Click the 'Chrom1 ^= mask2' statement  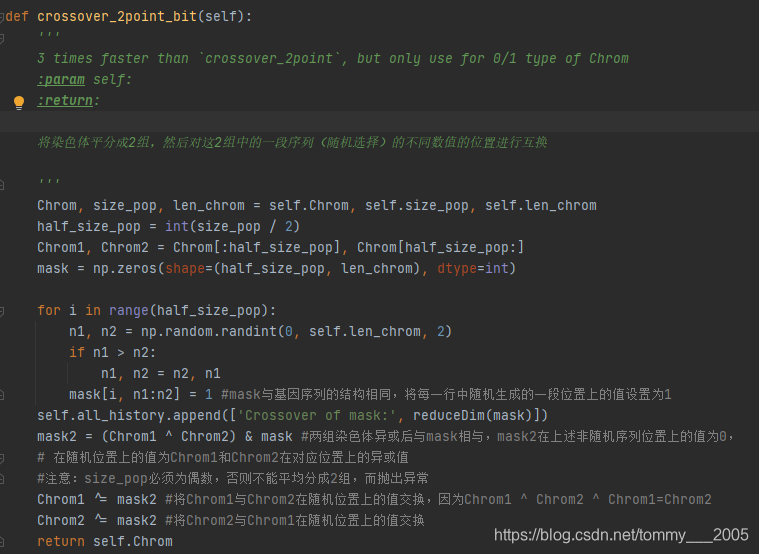(97, 499)
